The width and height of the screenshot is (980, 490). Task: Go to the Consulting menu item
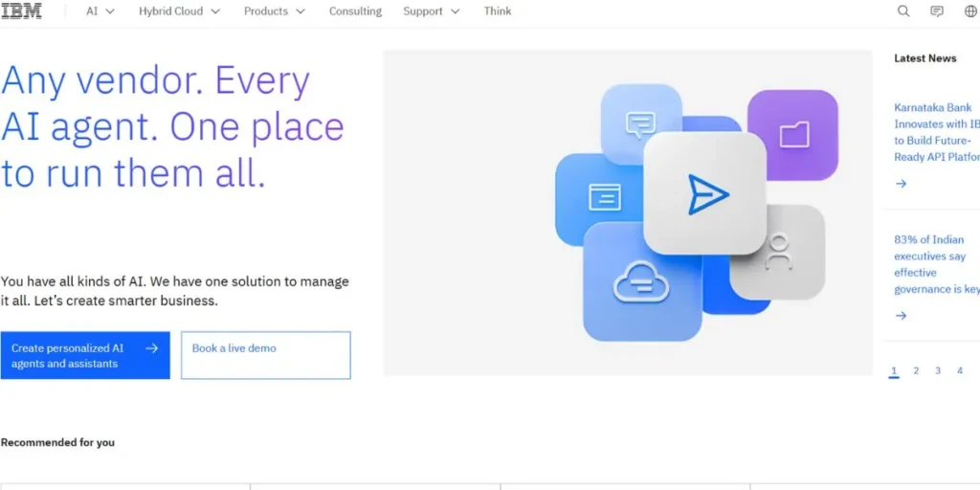coord(355,11)
